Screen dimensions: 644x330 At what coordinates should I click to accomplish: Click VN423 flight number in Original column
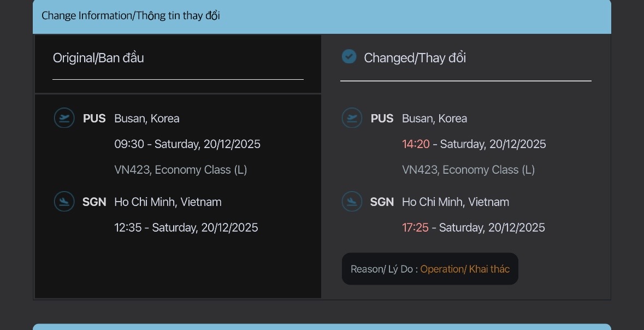click(132, 170)
